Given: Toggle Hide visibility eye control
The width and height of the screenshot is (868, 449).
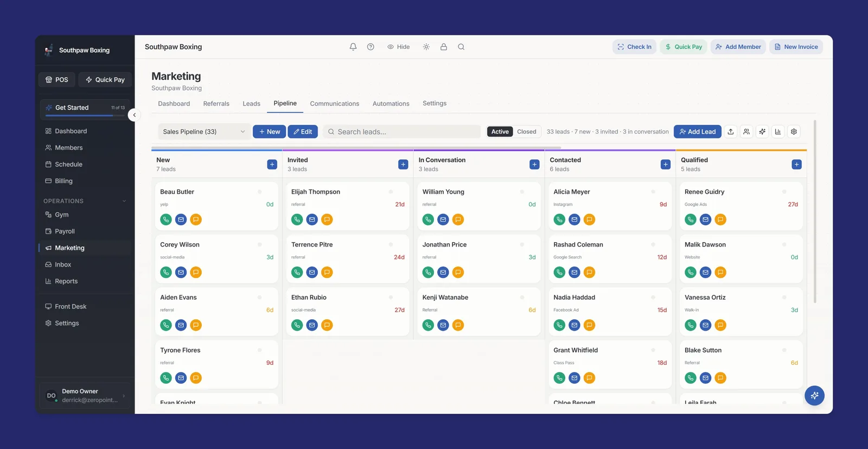Looking at the screenshot, I should click(x=399, y=47).
